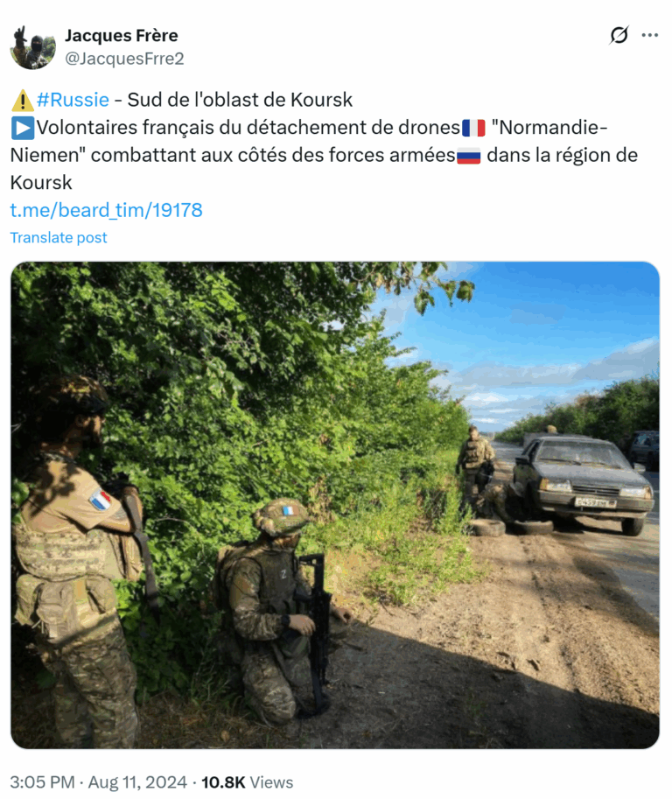
Task: Click the #Russie hashtag
Action: (x=73, y=100)
